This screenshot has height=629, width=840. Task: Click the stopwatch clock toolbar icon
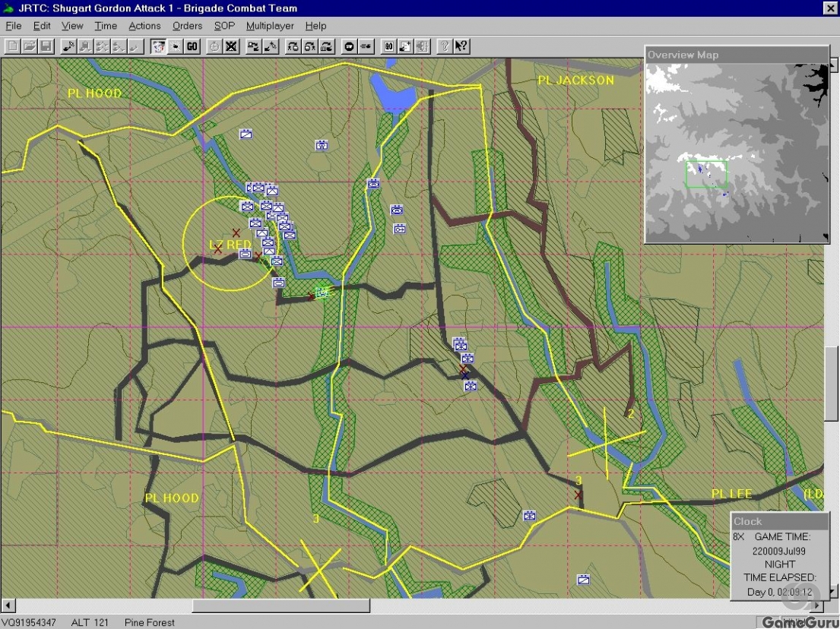(x=214, y=46)
